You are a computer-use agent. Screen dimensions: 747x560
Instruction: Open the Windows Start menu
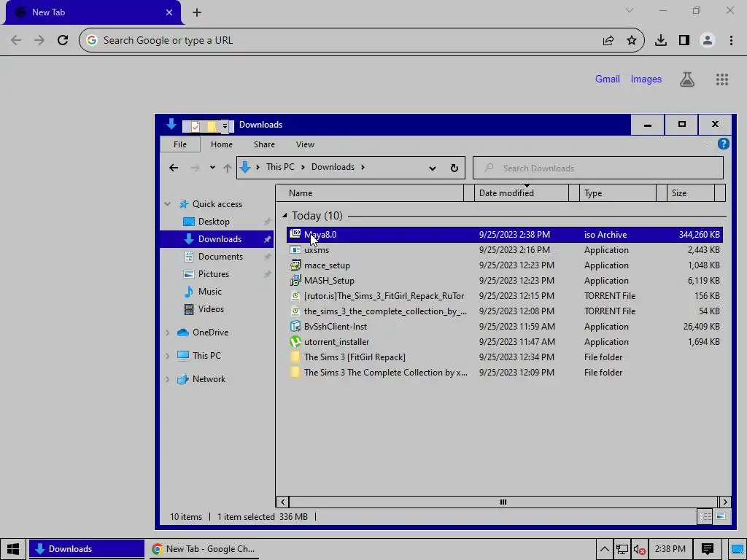[x=13, y=549]
